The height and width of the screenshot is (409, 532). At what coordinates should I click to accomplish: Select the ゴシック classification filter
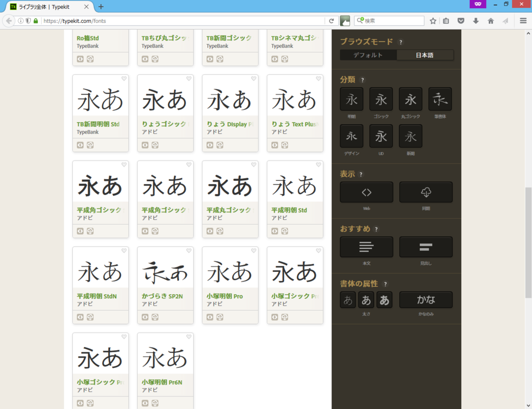tap(381, 99)
